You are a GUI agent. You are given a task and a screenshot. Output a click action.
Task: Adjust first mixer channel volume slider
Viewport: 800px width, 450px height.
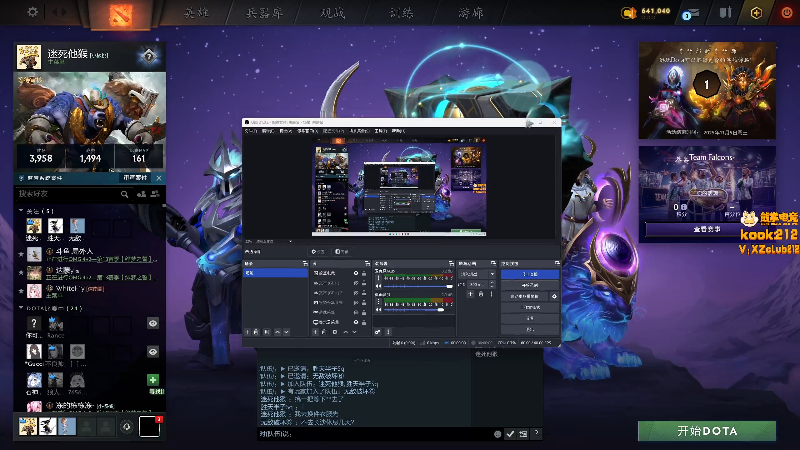[x=419, y=286]
